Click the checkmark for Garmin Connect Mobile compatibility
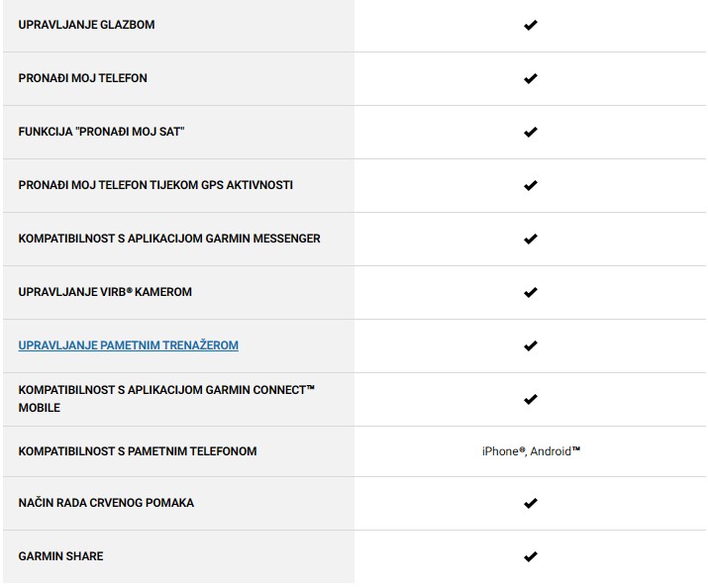 pos(530,399)
